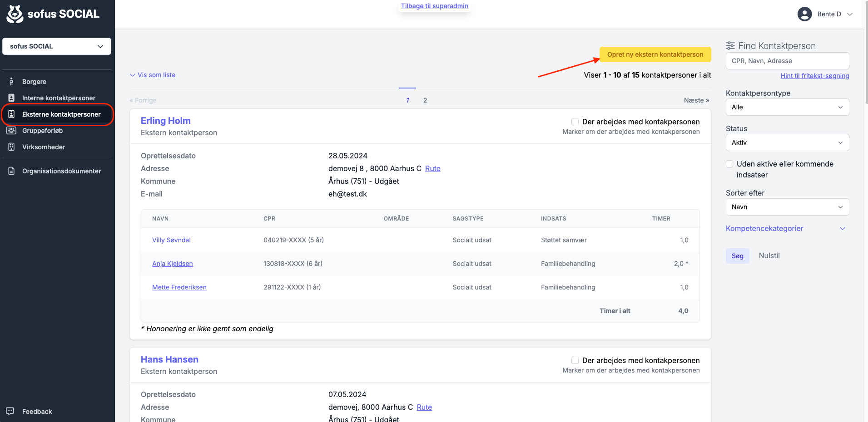Viewport: 868px width, 422px height.
Task: Click the CPR column header
Action: click(x=269, y=219)
